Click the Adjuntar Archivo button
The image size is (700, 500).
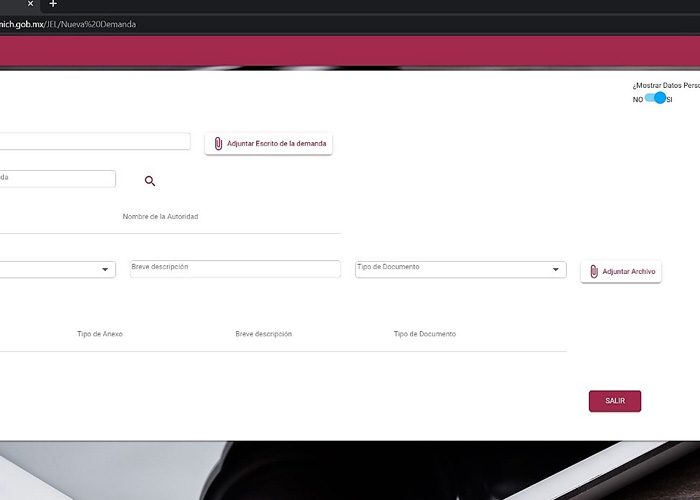click(621, 271)
